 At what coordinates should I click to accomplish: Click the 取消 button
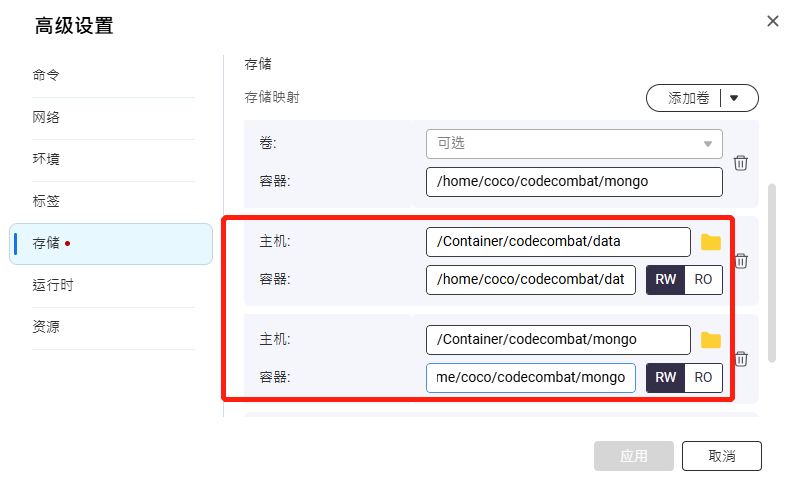[722, 456]
